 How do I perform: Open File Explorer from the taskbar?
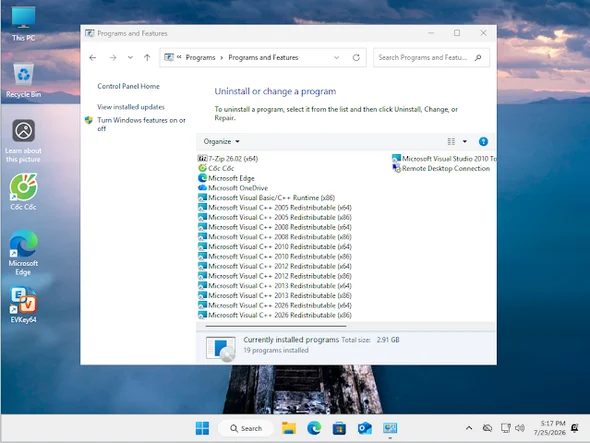pos(289,428)
